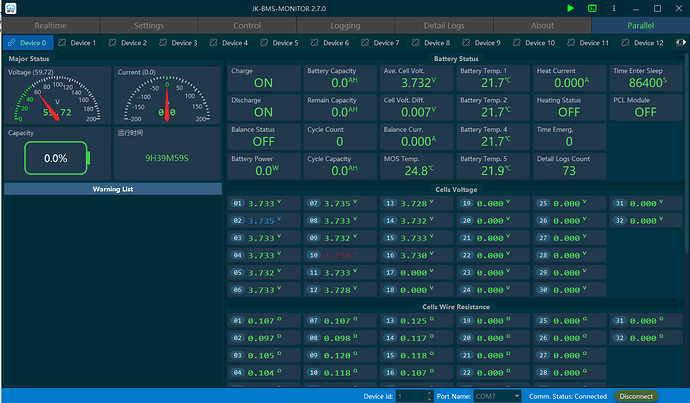Click Comm. Status: Connected text

568,396
